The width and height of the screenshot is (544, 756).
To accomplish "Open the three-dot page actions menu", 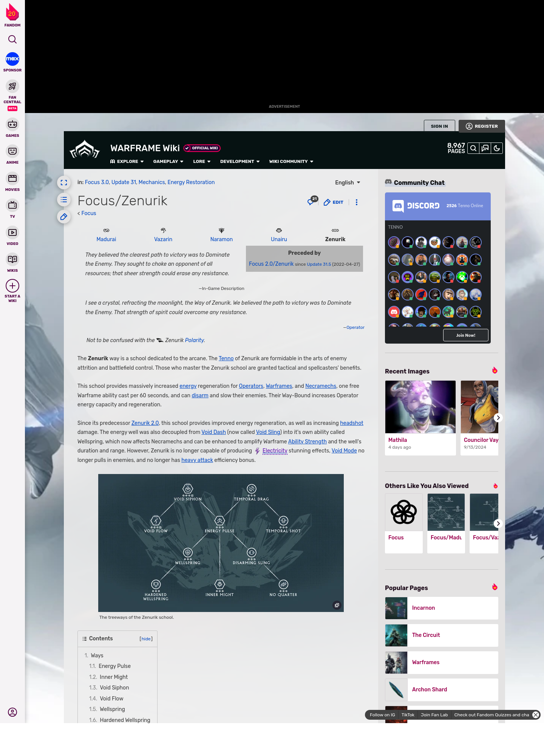I will (357, 202).
